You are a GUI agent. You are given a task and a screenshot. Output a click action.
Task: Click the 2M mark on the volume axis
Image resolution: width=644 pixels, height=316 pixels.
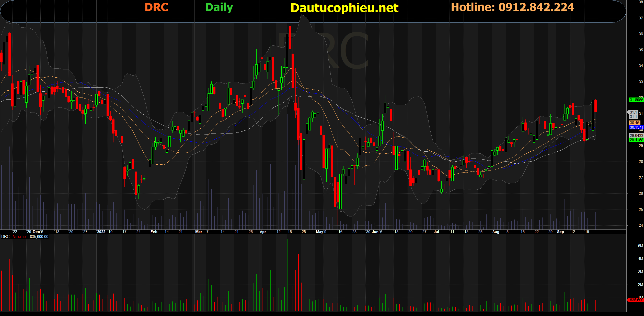640,285
